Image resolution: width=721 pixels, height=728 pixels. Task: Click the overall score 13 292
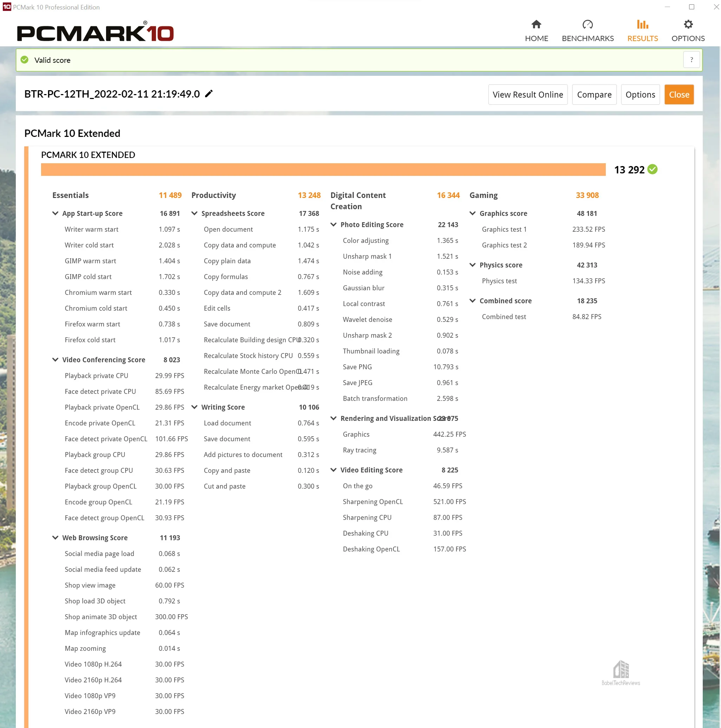(x=629, y=170)
